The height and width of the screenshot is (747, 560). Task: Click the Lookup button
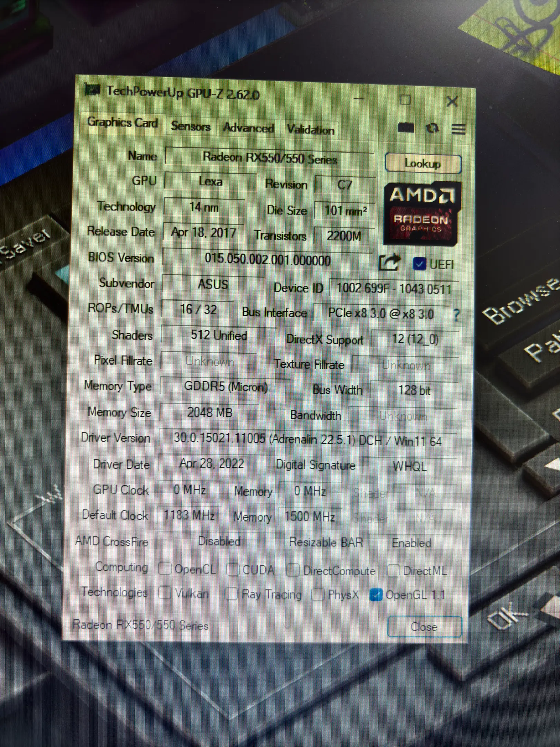click(423, 163)
